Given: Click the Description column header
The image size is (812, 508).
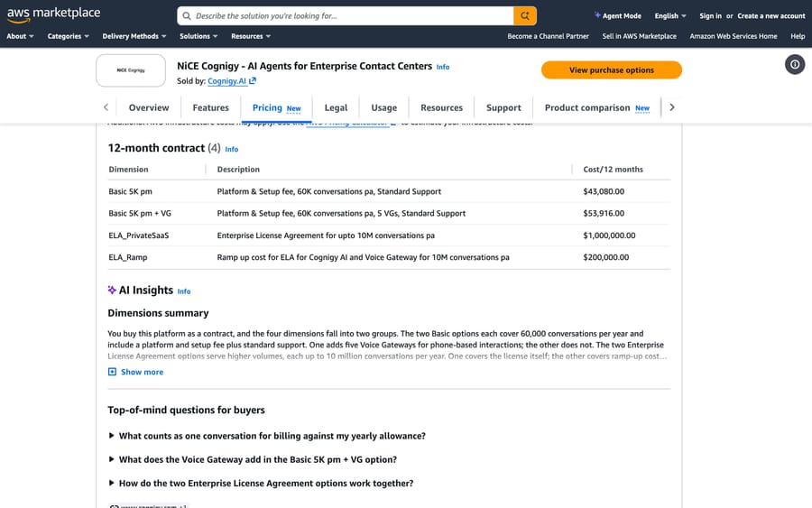Looking at the screenshot, I should [x=238, y=170].
